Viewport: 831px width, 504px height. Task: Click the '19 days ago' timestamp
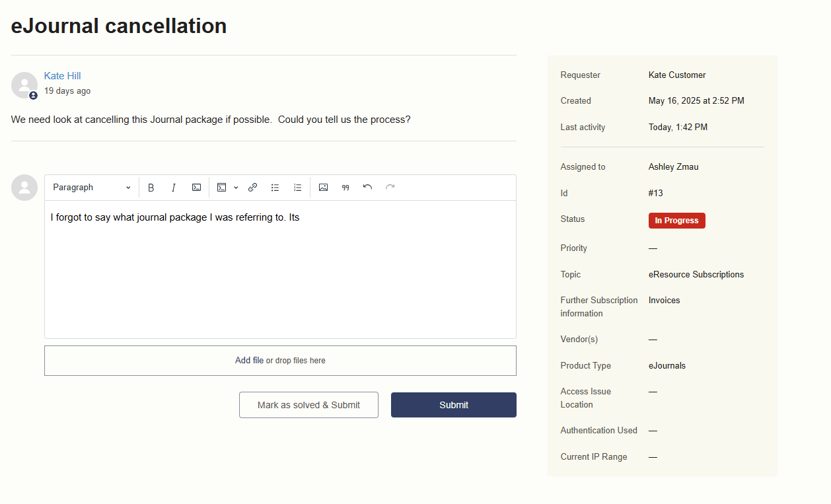pos(67,91)
